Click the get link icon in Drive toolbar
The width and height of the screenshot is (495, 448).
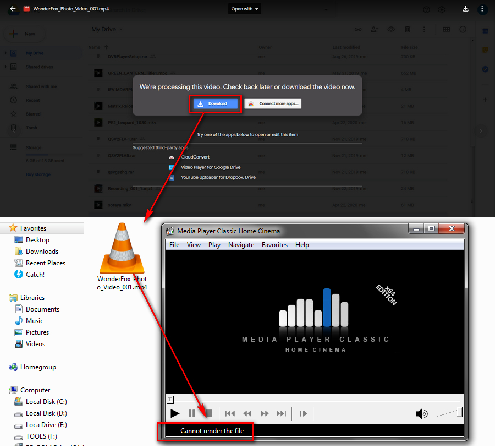(358, 29)
